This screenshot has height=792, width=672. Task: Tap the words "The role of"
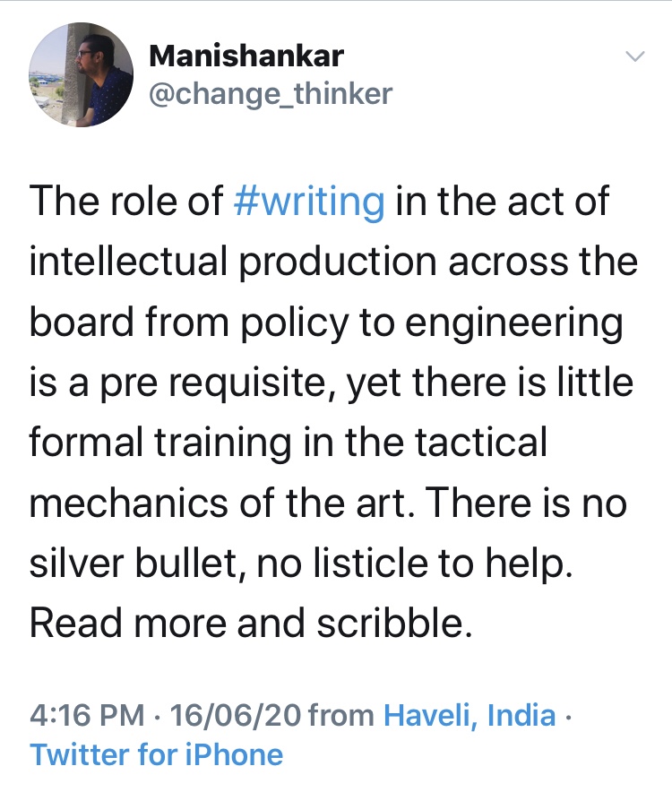coord(125,202)
